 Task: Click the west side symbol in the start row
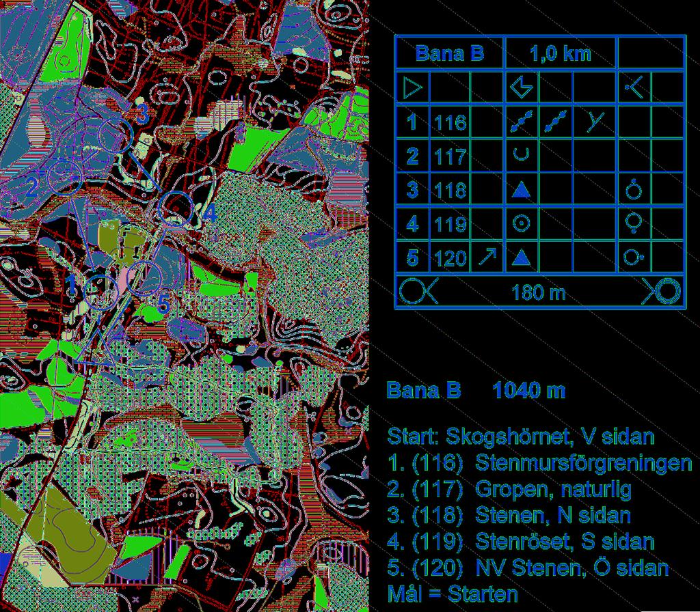pyautogui.click(x=634, y=87)
